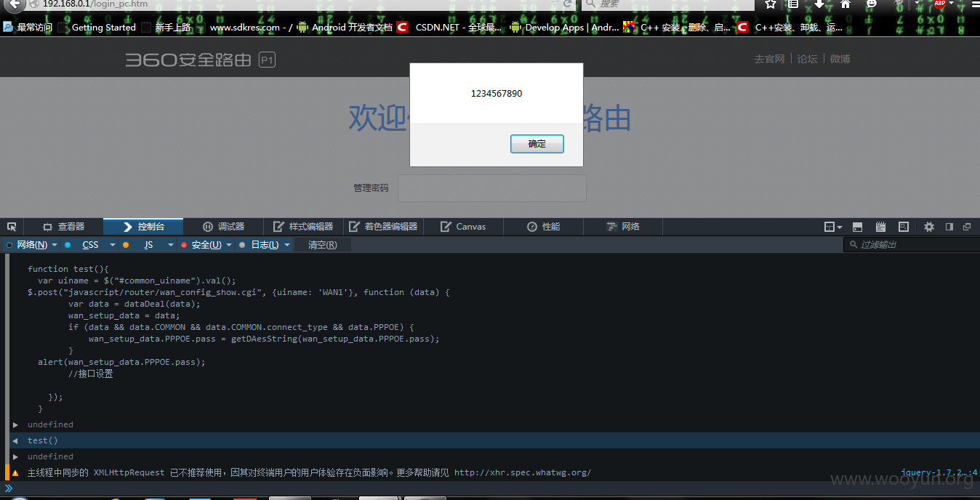Screen dimensions: 980x500
Task: Open the C++ 安装、删除 bookmark
Action: tap(678, 28)
